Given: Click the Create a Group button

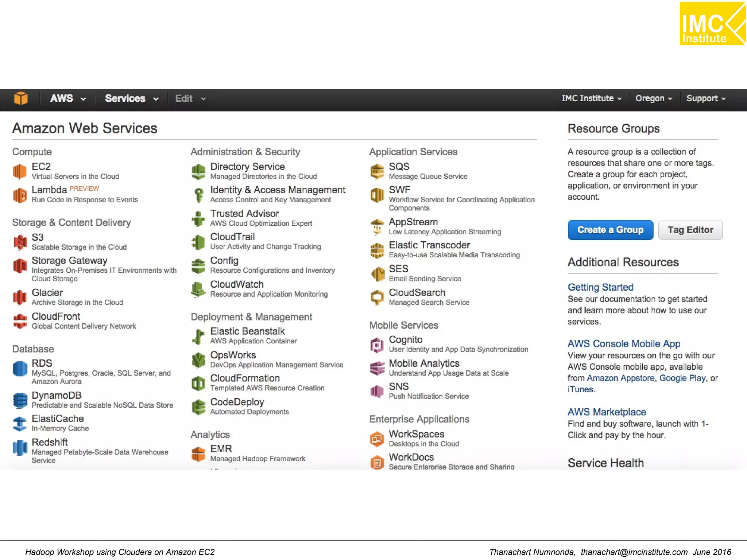Looking at the screenshot, I should tap(610, 230).
